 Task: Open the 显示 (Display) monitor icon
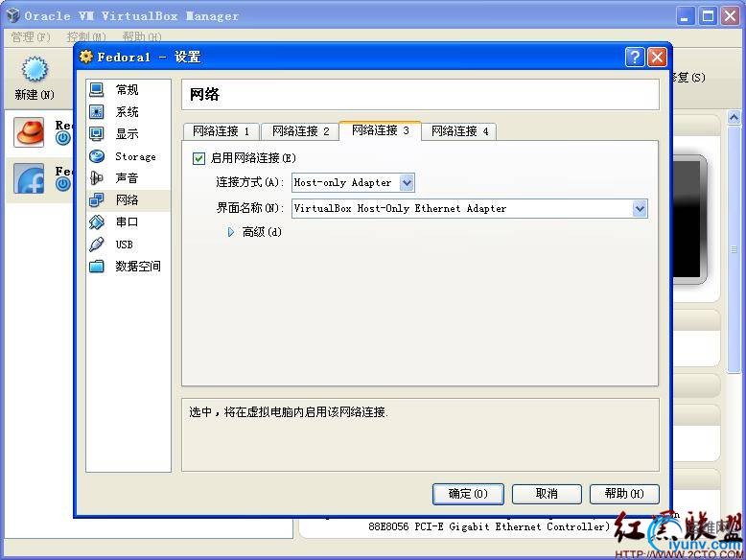[x=97, y=133]
